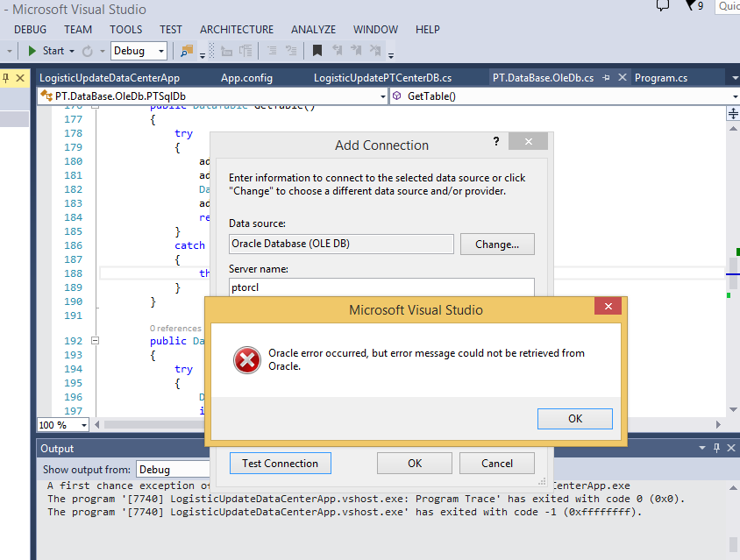Click the class icon in the type navigation bar

point(46,96)
